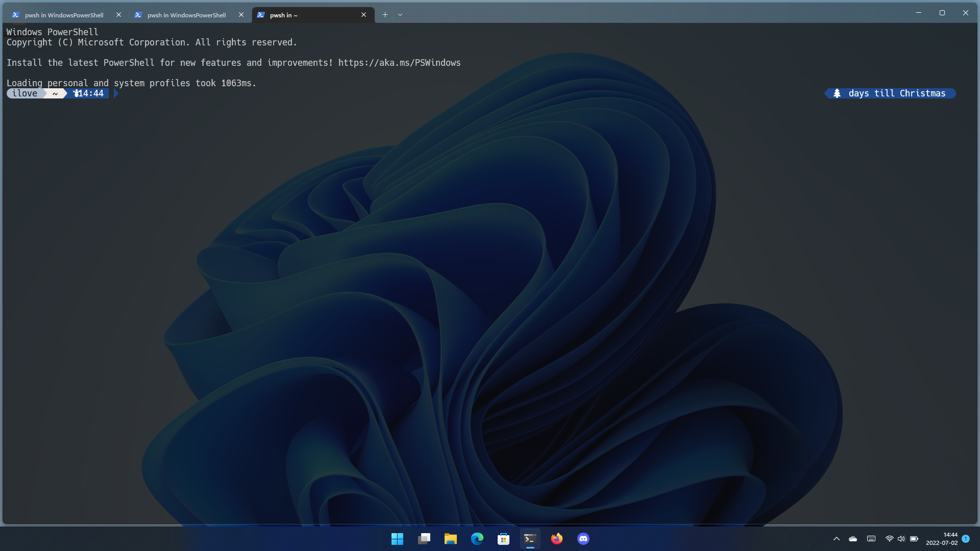Click the PowerShell icon on first tab
The image size is (980, 551).
(16, 15)
